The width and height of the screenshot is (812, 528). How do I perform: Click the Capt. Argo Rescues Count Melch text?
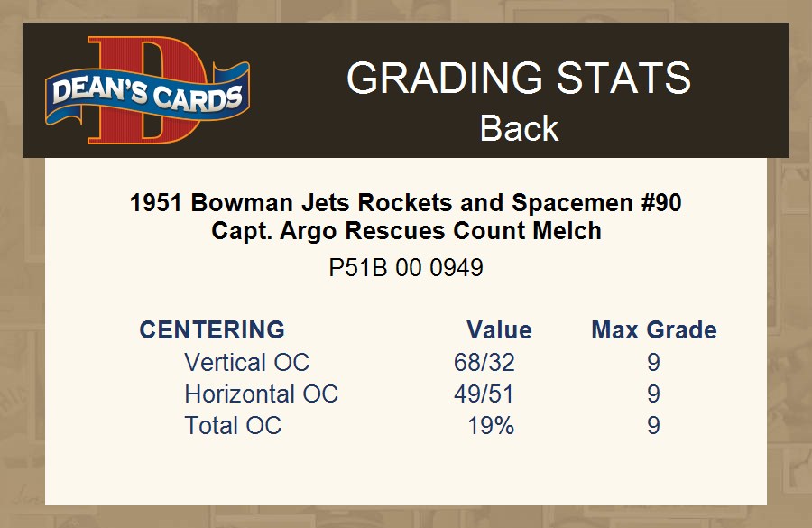coord(406,231)
